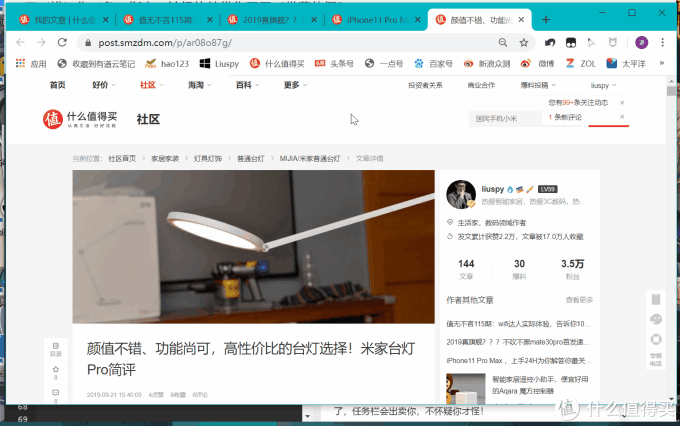This screenshot has width=680, height=426.
Task: Click the cursor-arrow extension icon
Action: click(591, 43)
